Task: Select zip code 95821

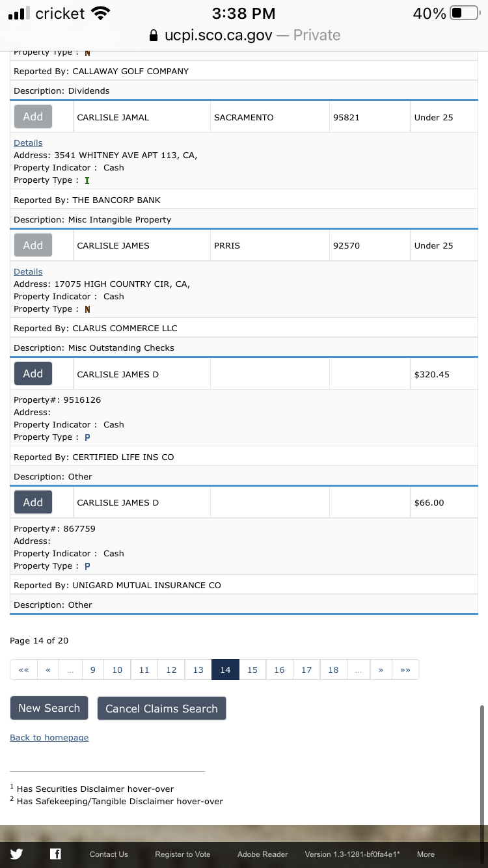Action: [346, 117]
